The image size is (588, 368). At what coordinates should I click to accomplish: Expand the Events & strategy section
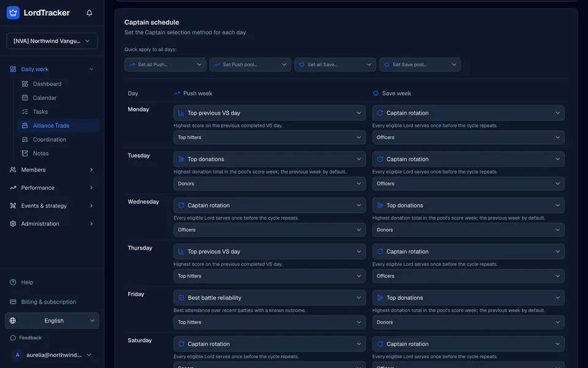51,206
